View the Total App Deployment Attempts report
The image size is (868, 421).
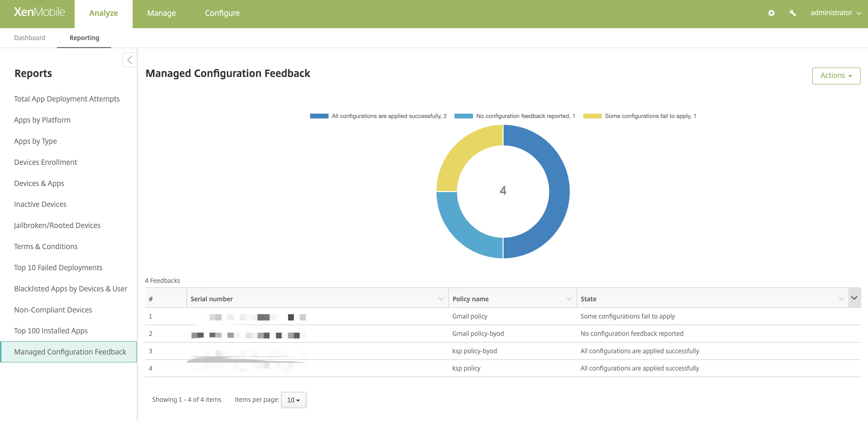point(67,99)
